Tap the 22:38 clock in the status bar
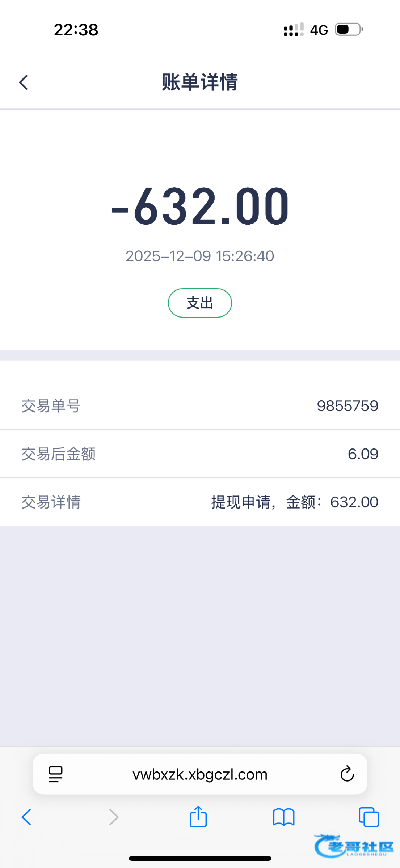Image resolution: width=400 pixels, height=868 pixels. (x=76, y=30)
